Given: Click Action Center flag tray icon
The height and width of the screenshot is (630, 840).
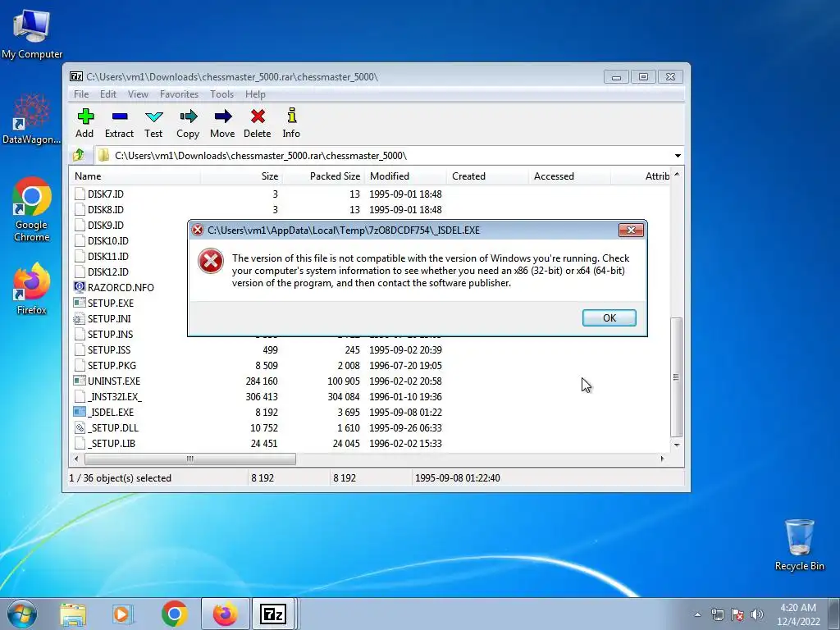Looking at the screenshot, I should tap(737, 614).
